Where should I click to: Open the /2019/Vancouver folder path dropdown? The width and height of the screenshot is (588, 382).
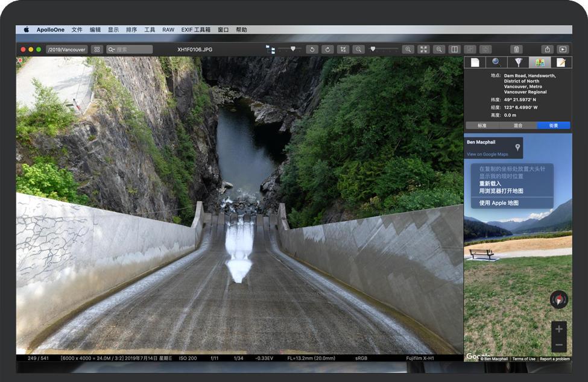coord(66,49)
